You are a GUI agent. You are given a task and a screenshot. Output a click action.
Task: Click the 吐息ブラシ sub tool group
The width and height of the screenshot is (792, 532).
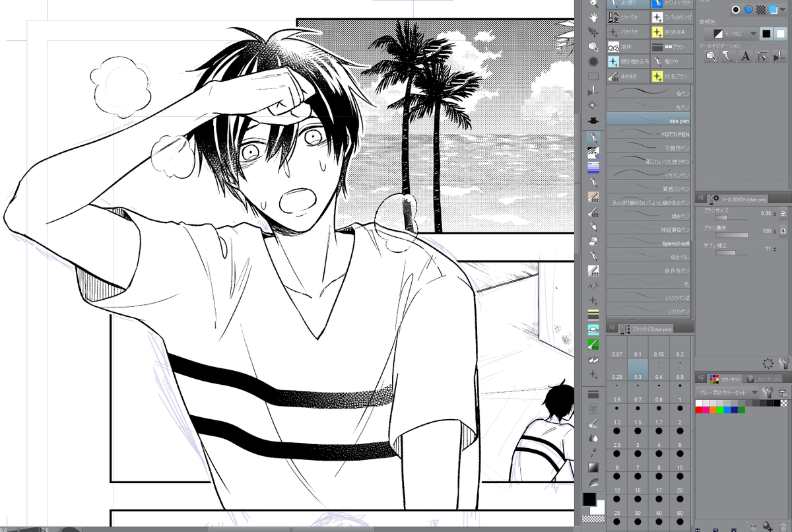pyautogui.click(x=672, y=76)
